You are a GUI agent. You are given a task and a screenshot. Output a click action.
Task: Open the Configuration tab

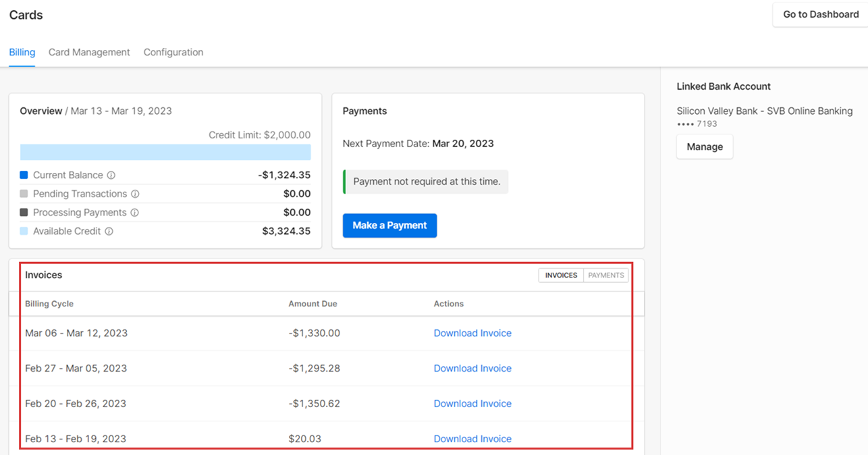pyautogui.click(x=173, y=52)
